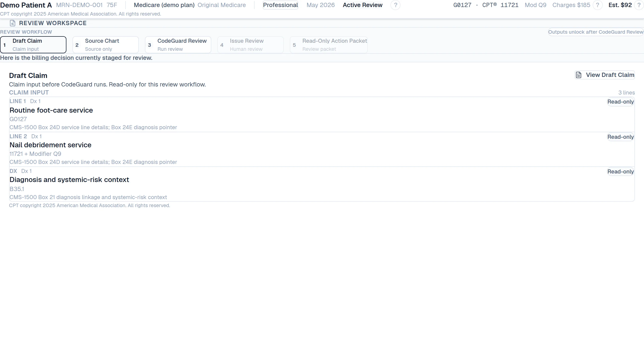Click the Original Medicare label
This screenshot has height=362, width=644.
click(x=222, y=5)
